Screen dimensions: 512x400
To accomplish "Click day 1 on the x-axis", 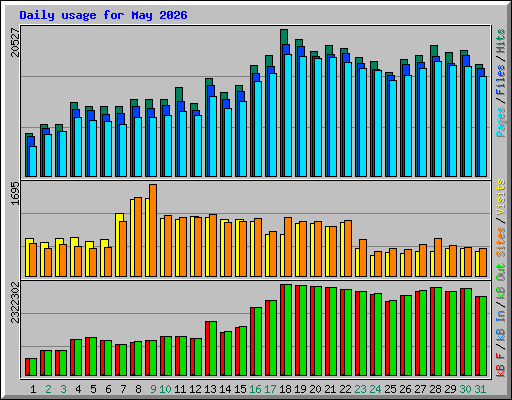I will click(x=33, y=389).
